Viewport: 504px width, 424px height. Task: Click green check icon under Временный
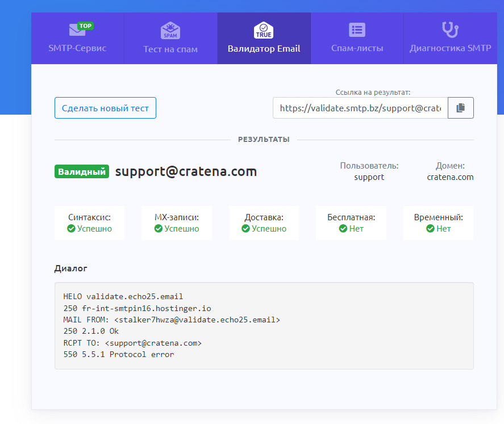point(430,229)
